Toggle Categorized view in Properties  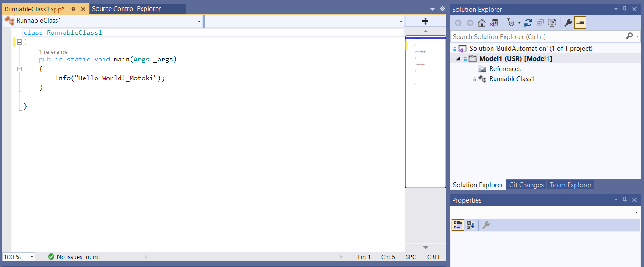458,225
